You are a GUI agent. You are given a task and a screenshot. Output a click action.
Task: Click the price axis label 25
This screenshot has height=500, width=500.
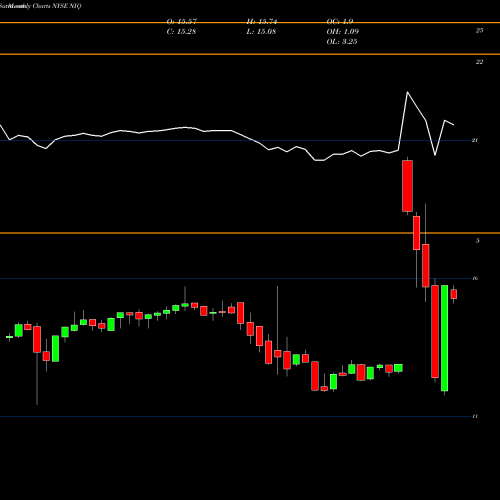point(479,30)
